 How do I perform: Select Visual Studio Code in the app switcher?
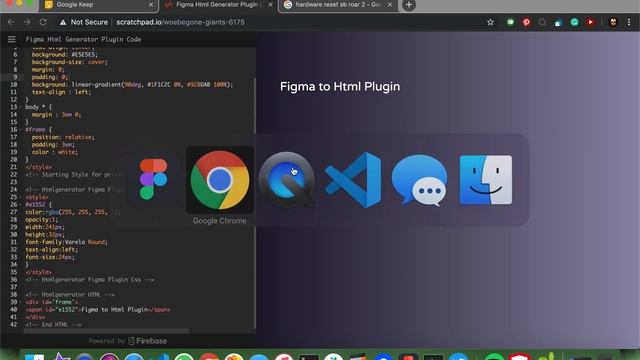coord(353,180)
